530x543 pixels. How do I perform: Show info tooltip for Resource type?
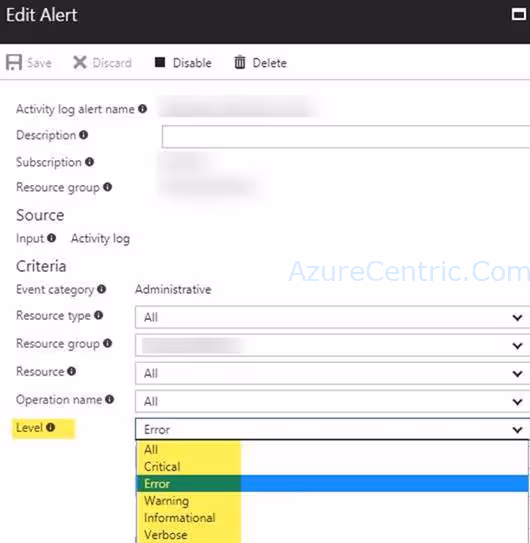click(x=98, y=315)
